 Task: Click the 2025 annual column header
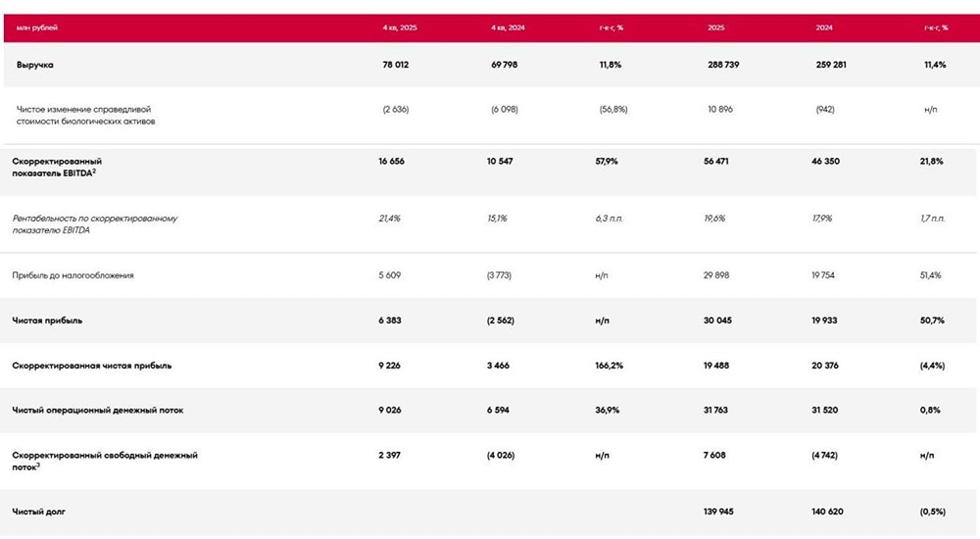(716, 28)
